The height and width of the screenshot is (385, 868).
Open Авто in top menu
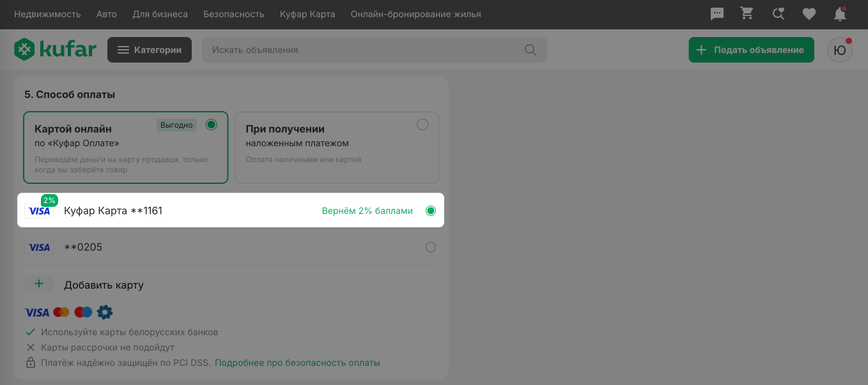(x=107, y=14)
